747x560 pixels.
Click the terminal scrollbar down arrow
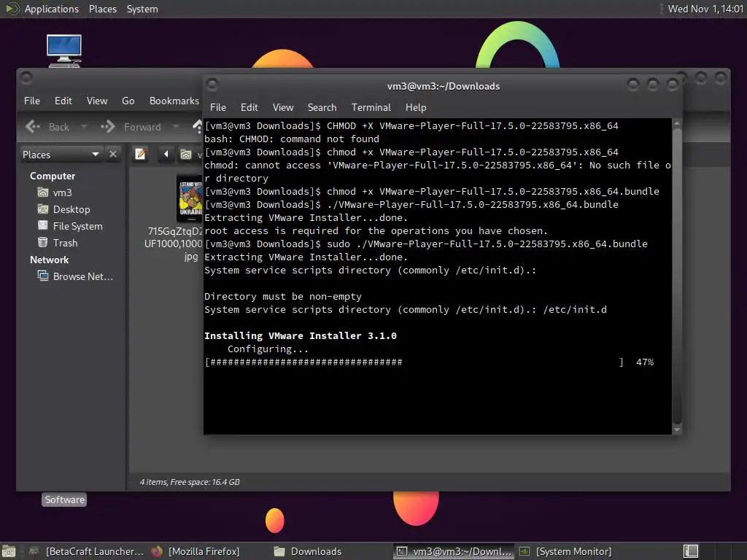pyautogui.click(x=677, y=429)
